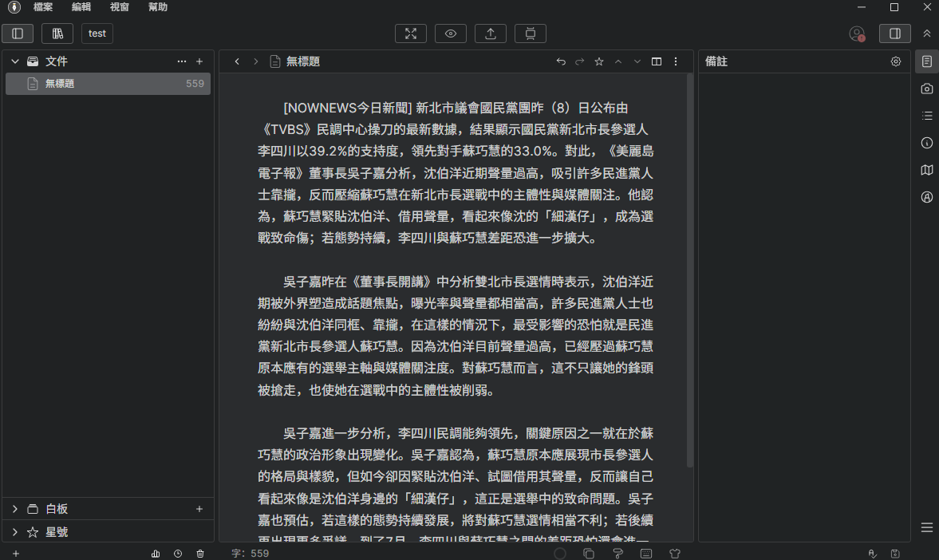Toggle the eye preview mode button
Screen dimensions: 939x560
pyautogui.click(x=450, y=34)
